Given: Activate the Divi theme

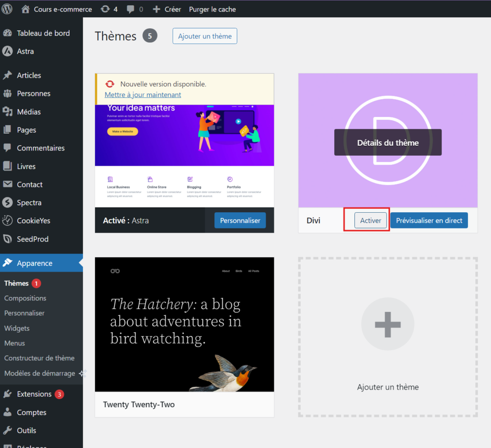Looking at the screenshot, I should 371,220.
